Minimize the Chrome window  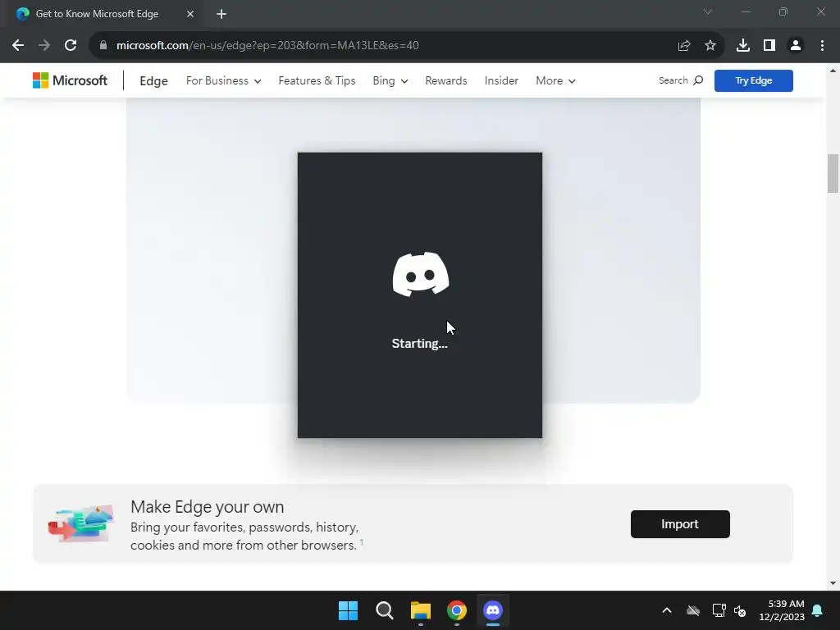tap(746, 11)
